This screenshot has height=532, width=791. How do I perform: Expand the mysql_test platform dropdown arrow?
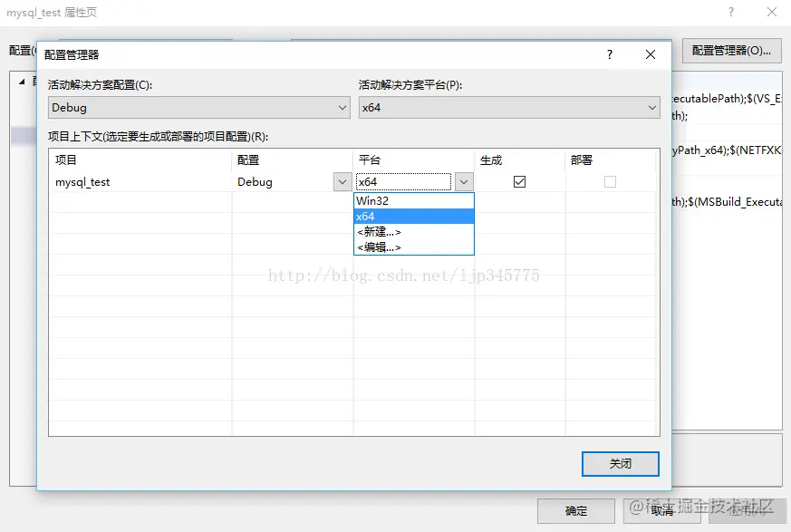point(464,181)
